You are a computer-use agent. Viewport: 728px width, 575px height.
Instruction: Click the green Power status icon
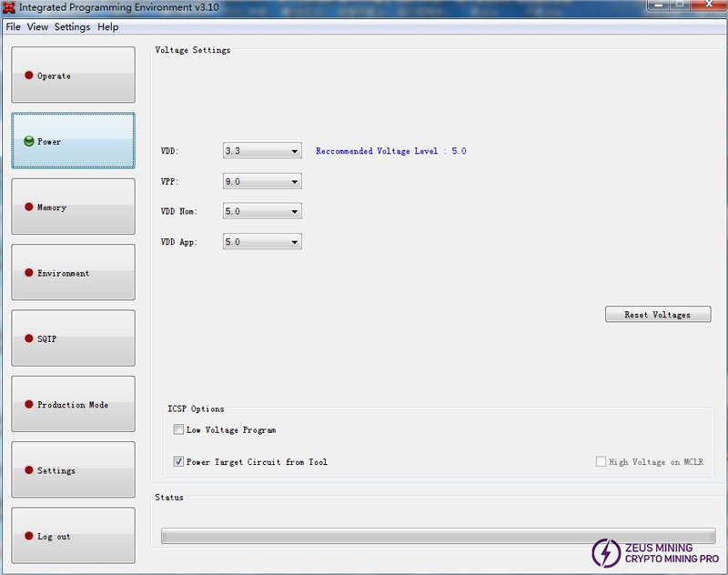click(x=29, y=141)
